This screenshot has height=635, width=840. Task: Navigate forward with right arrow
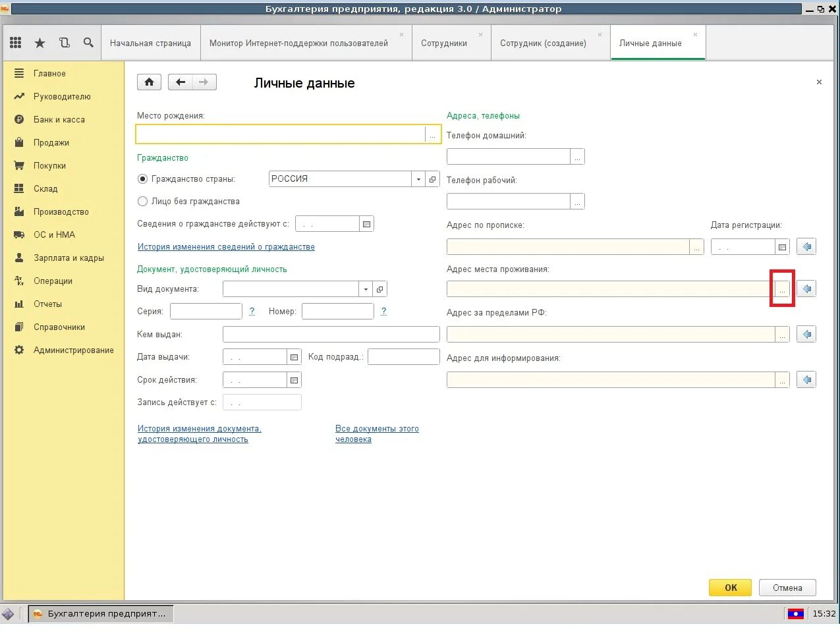(x=204, y=82)
